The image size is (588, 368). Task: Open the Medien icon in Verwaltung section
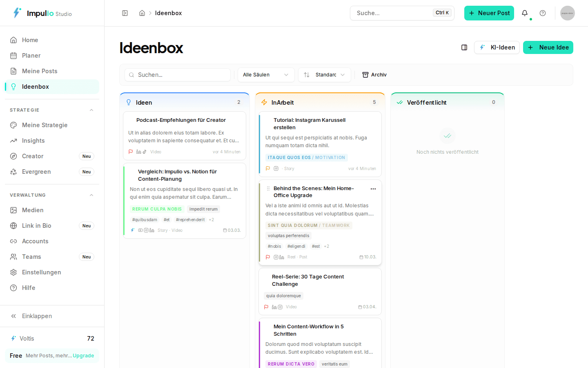tap(13, 210)
